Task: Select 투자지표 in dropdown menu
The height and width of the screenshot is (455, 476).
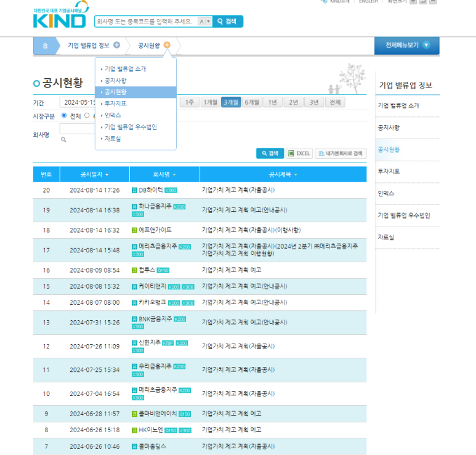Action: coord(115,103)
